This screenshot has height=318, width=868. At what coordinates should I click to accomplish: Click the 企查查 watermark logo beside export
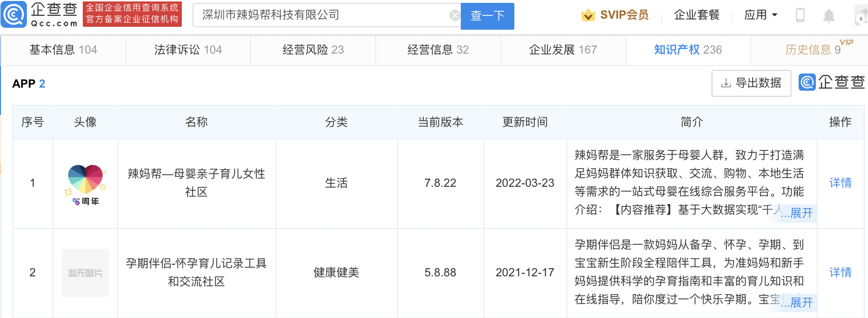(832, 82)
